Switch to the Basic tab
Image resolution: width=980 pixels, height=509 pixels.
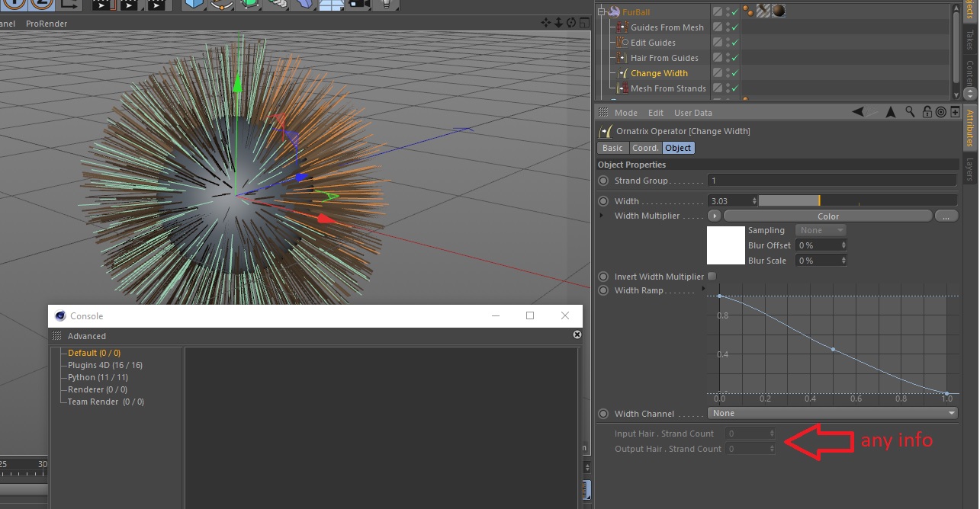coord(612,148)
